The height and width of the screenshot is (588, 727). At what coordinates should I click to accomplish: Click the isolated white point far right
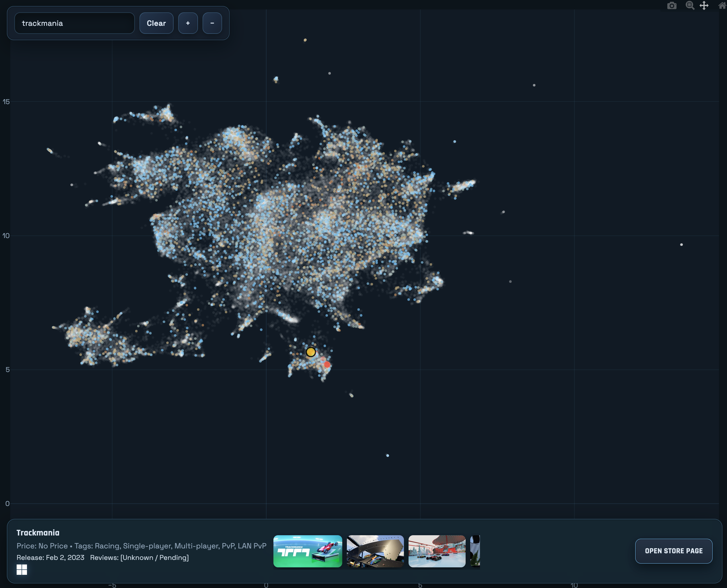pos(681,245)
